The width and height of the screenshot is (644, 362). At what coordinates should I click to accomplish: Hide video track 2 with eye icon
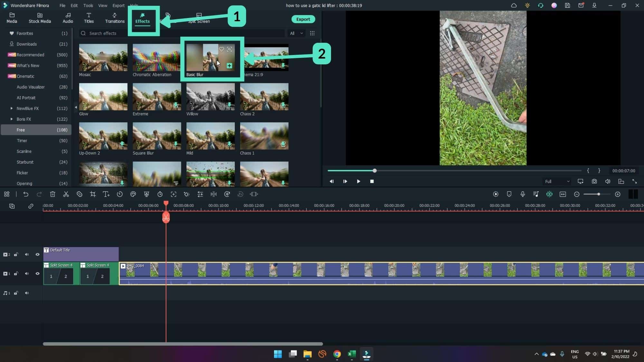[x=37, y=255]
